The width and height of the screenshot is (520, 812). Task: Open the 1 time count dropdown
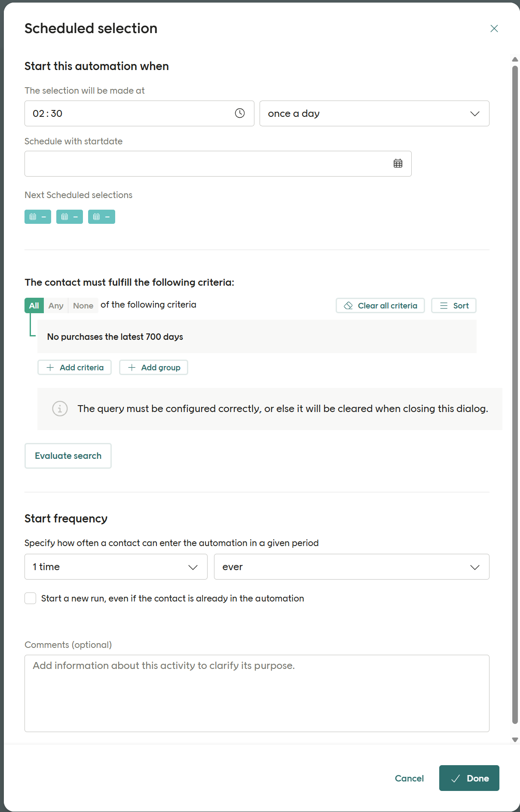tap(116, 567)
